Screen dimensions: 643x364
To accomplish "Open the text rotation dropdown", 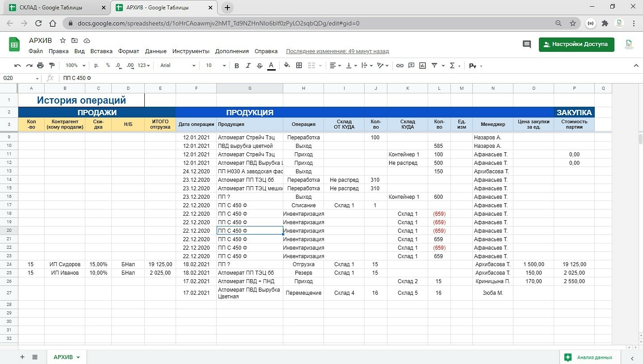I will click(383, 66).
